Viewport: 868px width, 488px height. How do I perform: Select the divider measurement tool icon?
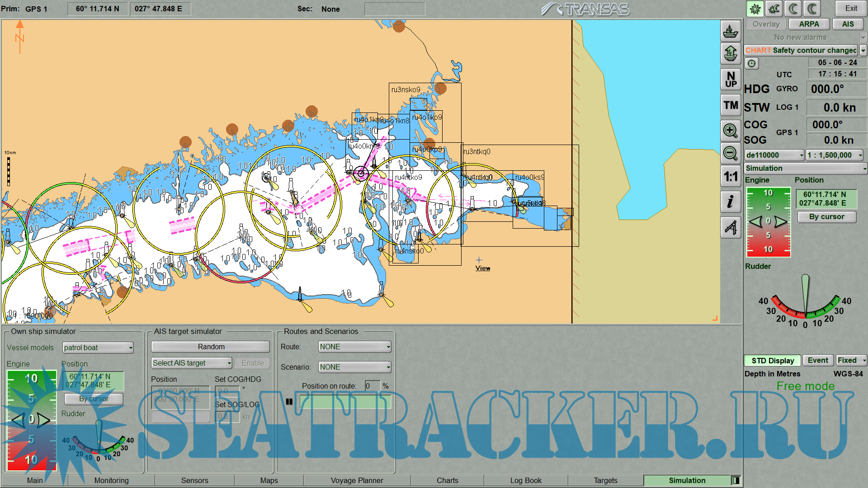(731, 227)
